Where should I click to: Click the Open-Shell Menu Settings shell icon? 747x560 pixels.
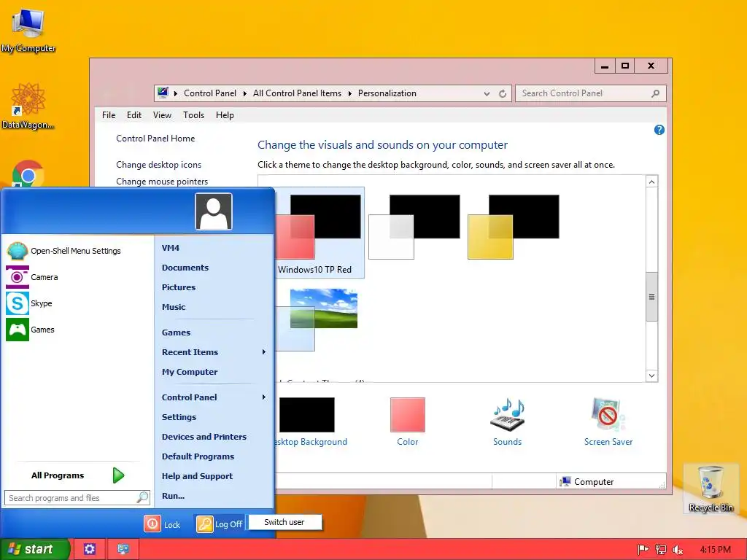click(x=18, y=251)
